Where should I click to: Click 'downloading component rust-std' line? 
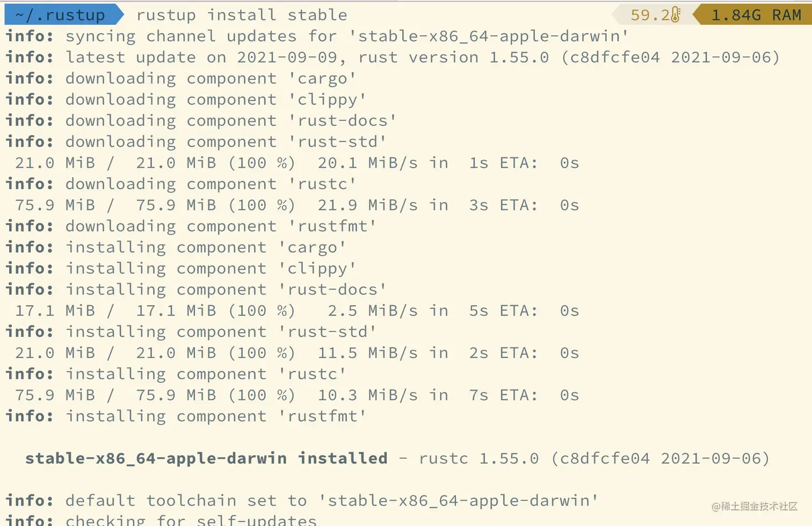tap(196, 142)
